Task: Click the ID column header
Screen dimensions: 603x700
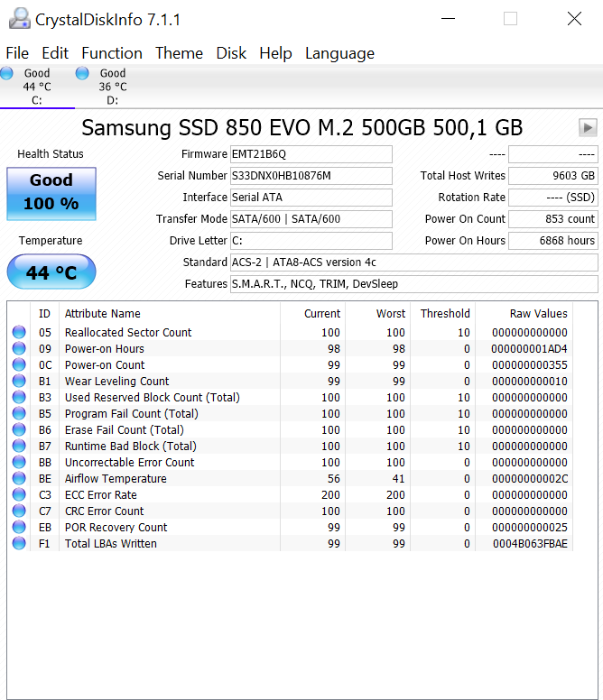Action: tap(44, 313)
